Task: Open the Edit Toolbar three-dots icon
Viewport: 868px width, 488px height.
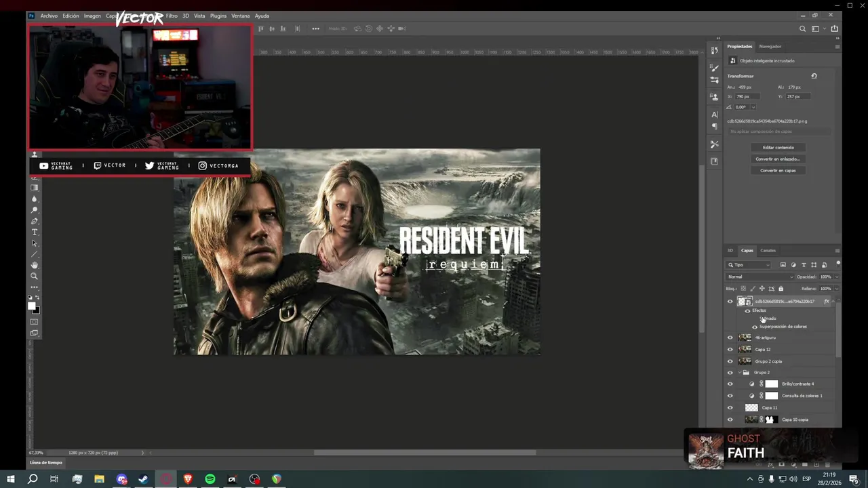Action: (x=35, y=287)
